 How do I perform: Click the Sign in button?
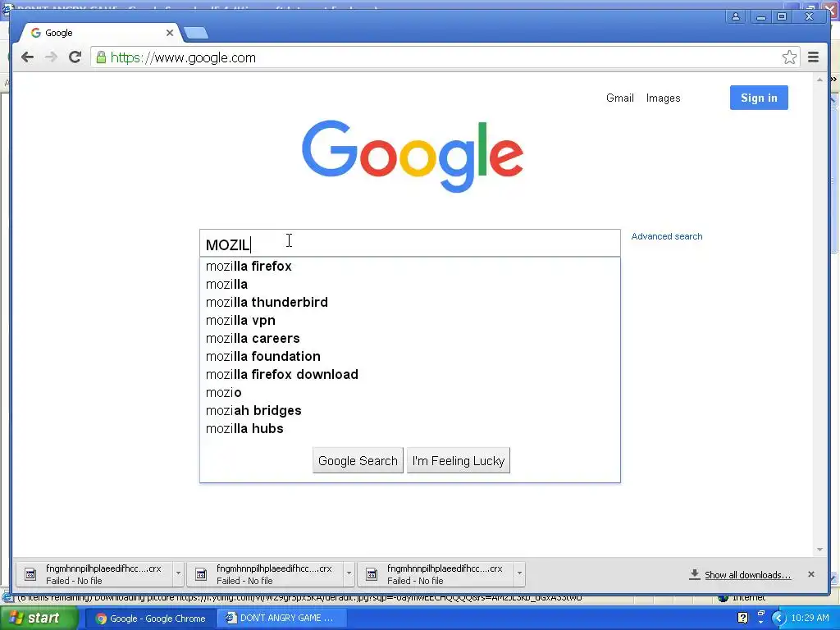pyautogui.click(x=759, y=98)
